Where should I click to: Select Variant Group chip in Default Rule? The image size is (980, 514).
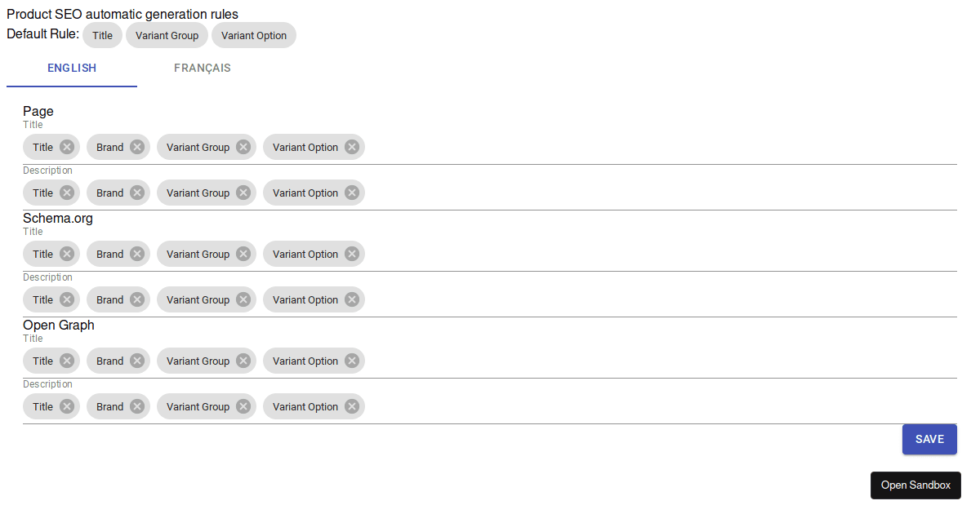[167, 35]
